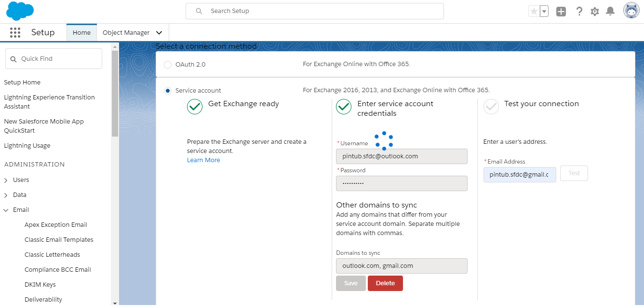Open DKIM Keys setting
The image size is (644, 306).
[40, 285]
